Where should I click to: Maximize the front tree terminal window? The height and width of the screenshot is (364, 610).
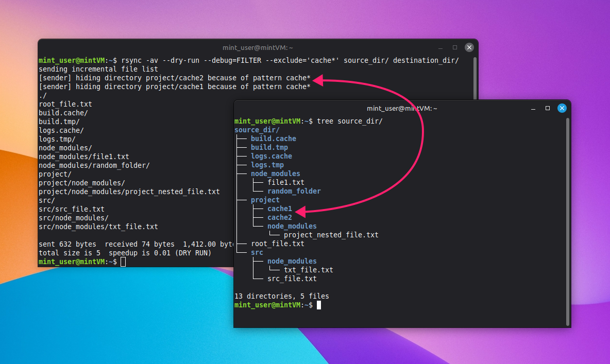(x=547, y=108)
